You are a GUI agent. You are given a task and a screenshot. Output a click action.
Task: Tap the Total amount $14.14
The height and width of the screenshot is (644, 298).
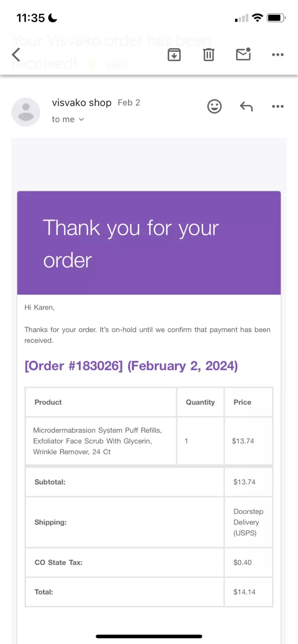click(244, 592)
